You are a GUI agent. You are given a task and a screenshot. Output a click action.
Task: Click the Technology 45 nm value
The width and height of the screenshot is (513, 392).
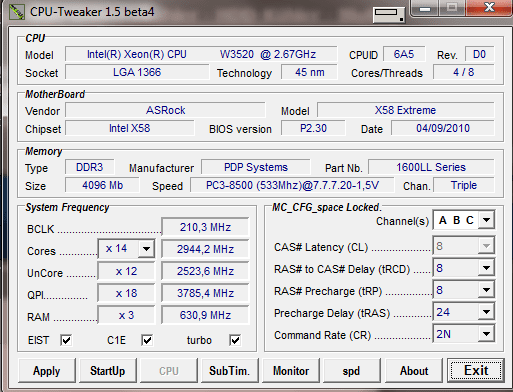point(309,72)
